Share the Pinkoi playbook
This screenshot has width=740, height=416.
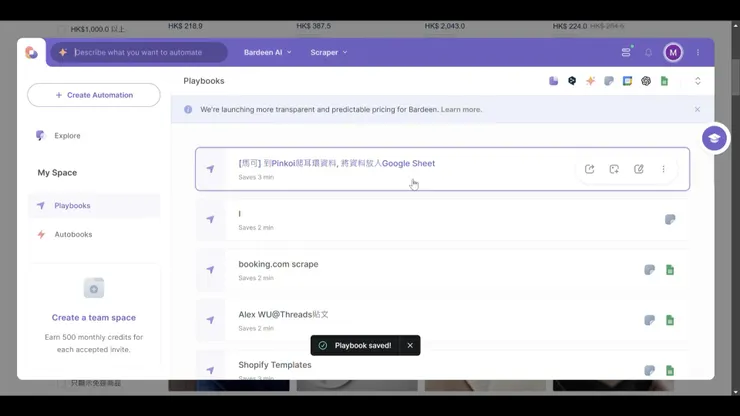coord(589,169)
